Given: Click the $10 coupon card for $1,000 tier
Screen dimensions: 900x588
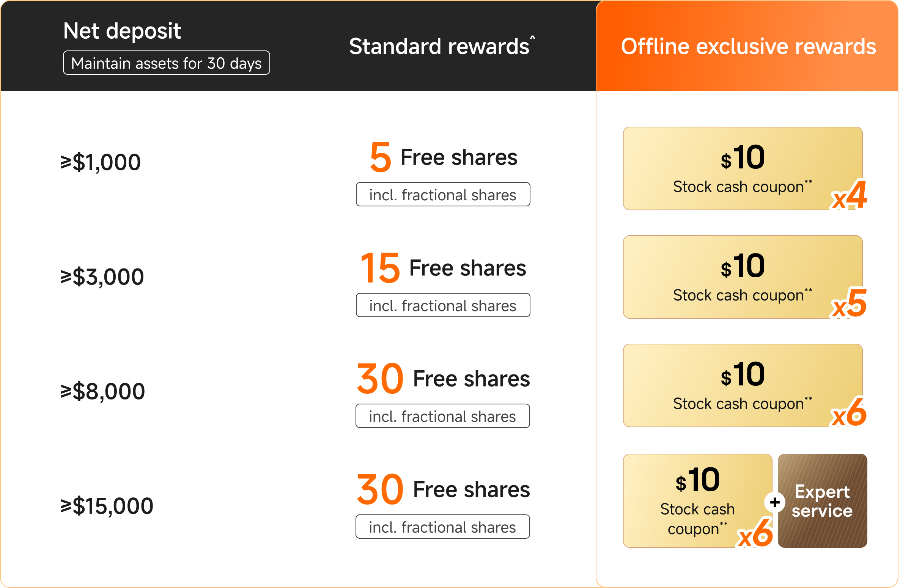Looking at the screenshot, I should point(742,168).
